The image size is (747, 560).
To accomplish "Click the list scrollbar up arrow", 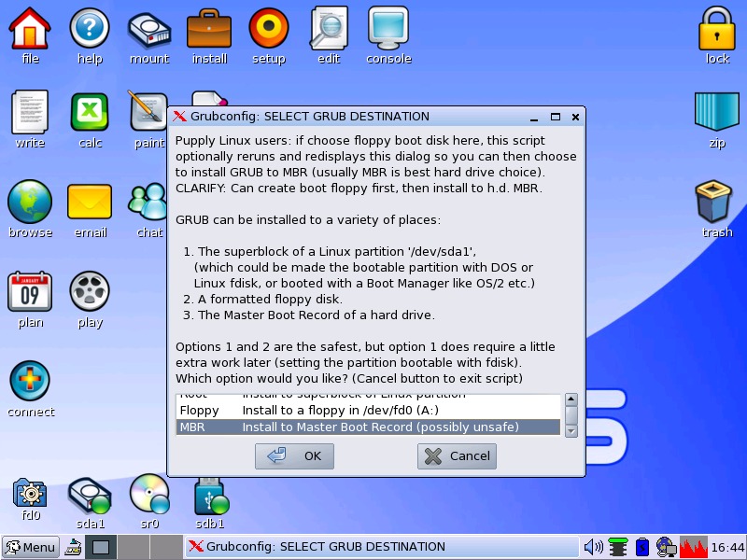I will coord(571,399).
